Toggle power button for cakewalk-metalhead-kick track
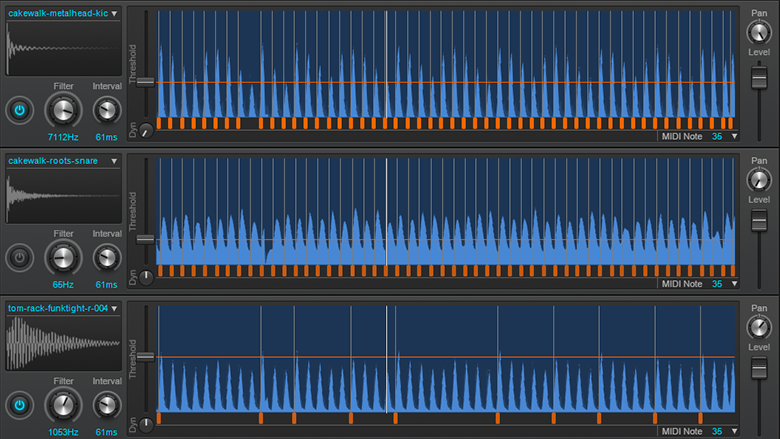780x439 pixels. pyautogui.click(x=19, y=110)
